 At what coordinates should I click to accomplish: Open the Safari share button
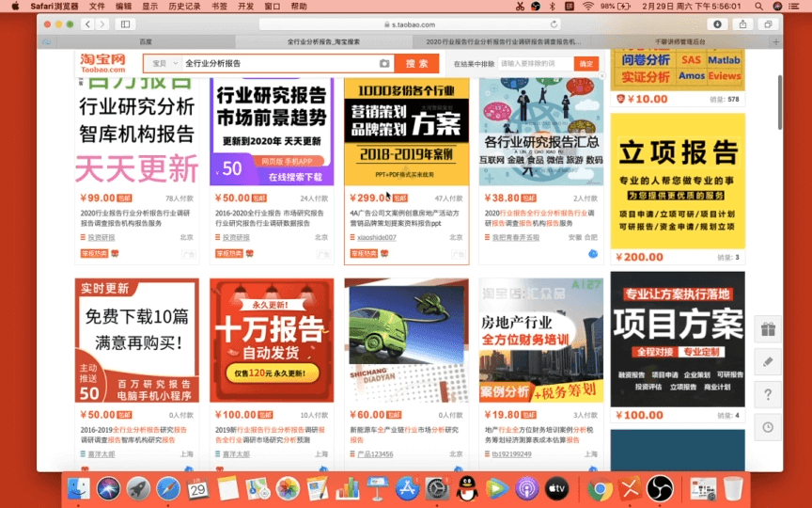point(742,24)
